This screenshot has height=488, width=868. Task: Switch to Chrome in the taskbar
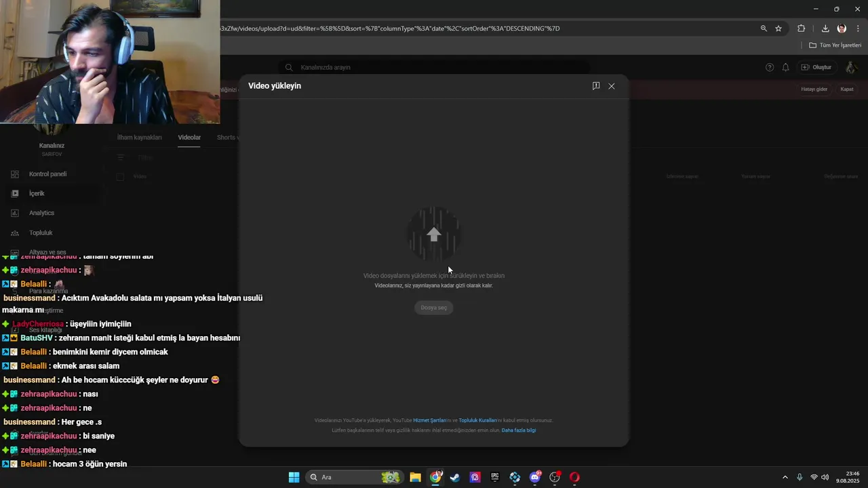[x=435, y=477]
